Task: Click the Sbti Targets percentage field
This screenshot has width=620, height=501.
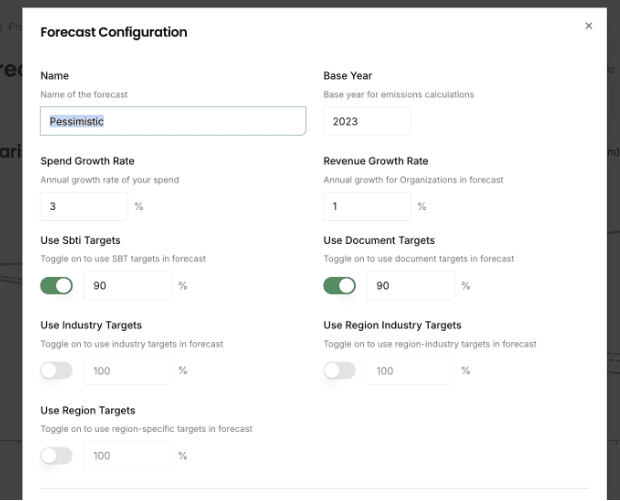Action: (127, 285)
